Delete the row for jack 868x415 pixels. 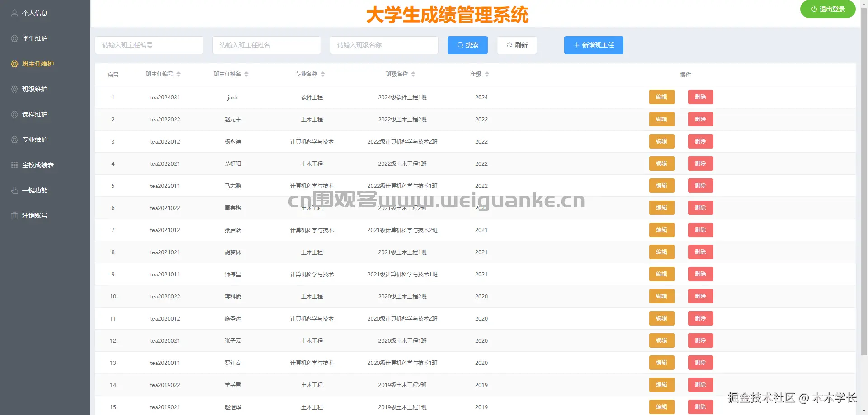[x=700, y=97]
